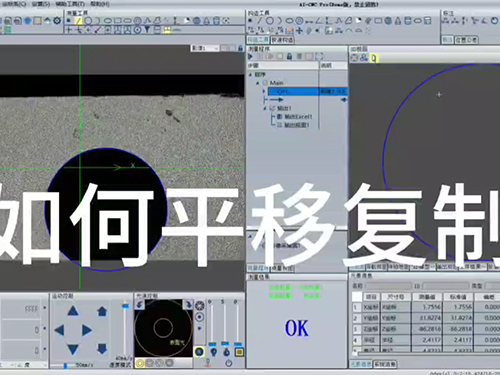Click the lock icon in program toolbar

click(x=289, y=57)
